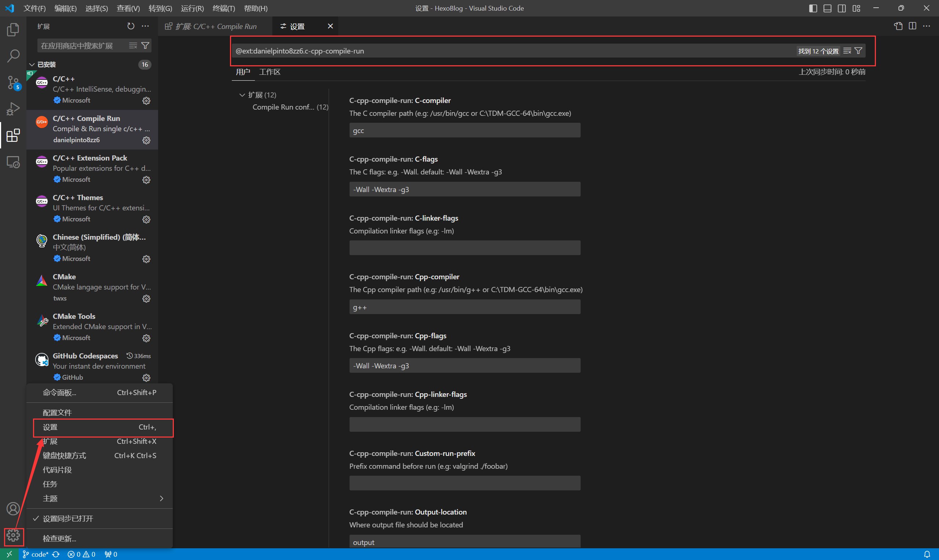Click gear icon for C/C++ Compile Run
This screenshot has width=939, height=560.
click(x=146, y=140)
